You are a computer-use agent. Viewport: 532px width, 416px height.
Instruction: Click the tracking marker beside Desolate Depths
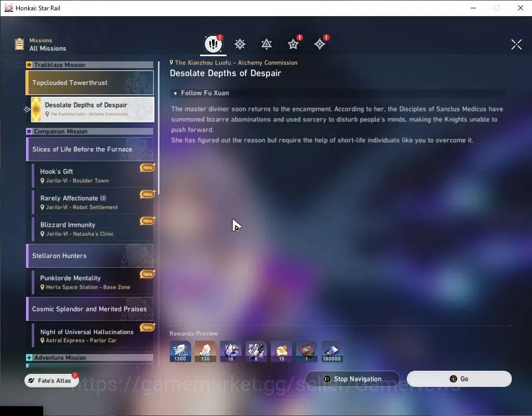(x=27, y=109)
